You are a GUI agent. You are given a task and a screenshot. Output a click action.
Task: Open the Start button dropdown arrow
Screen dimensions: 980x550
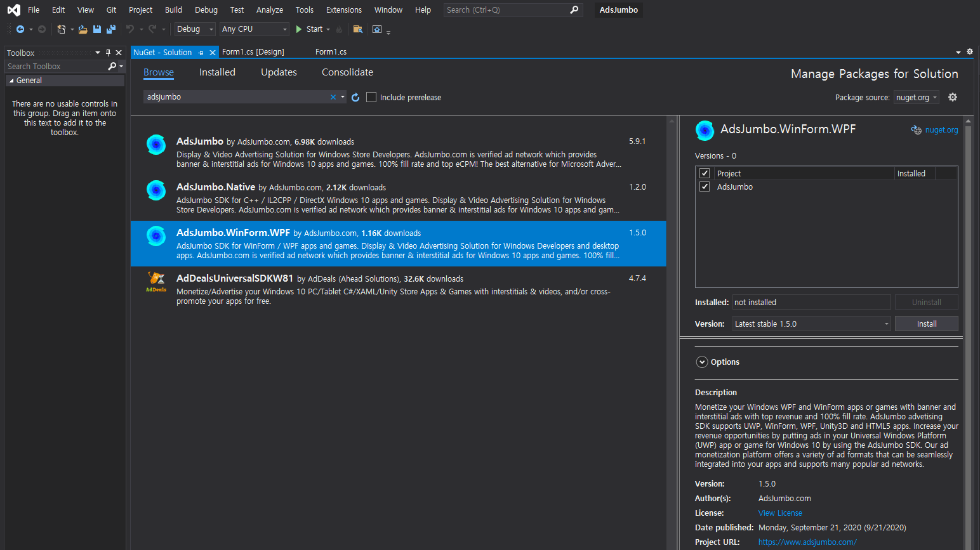[328, 29]
